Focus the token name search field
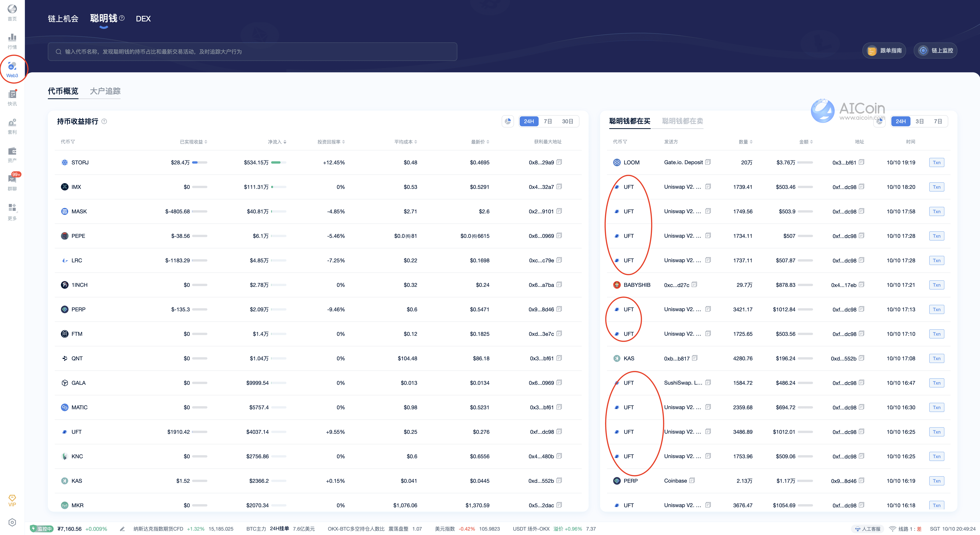Screen dimensions: 980x535 click(x=252, y=51)
